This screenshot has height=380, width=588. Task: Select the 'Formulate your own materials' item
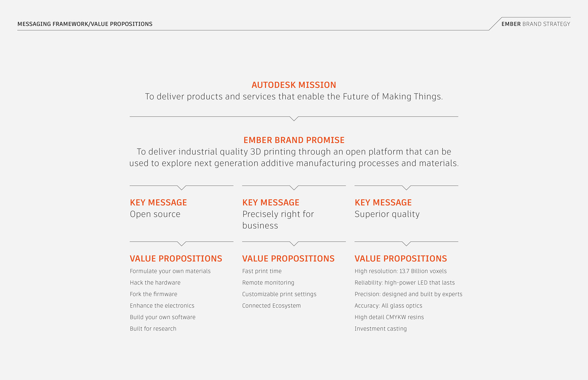[x=170, y=271]
